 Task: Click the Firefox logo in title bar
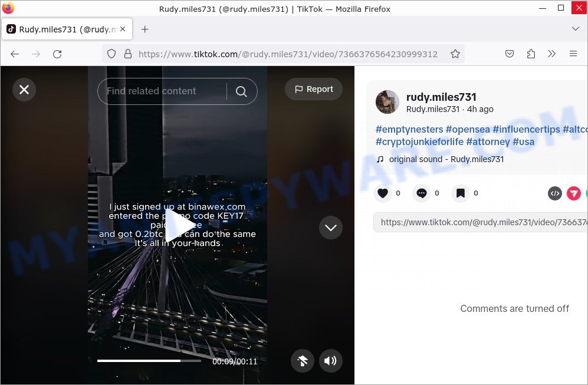tap(8, 8)
